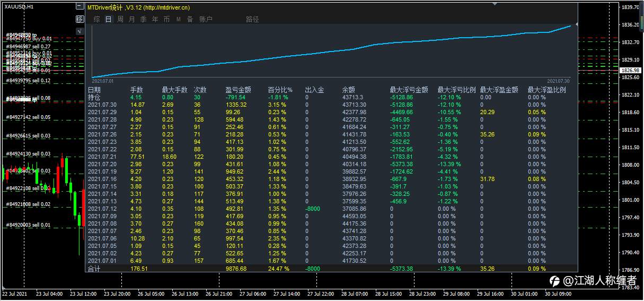Viewport: 644px width, 301px height.
Task: Open the 季 quarterly tab
Action: click(x=143, y=19)
